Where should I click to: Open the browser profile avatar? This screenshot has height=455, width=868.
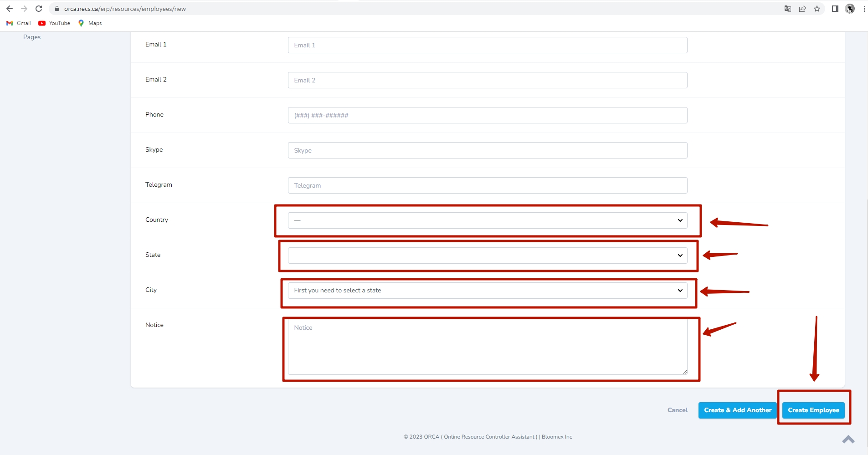[x=850, y=9]
